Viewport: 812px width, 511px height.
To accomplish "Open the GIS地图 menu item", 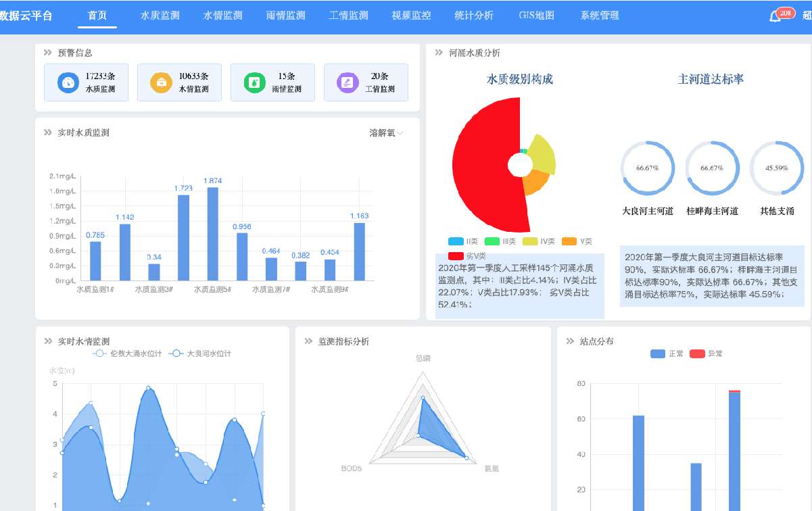I will [536, 15].
